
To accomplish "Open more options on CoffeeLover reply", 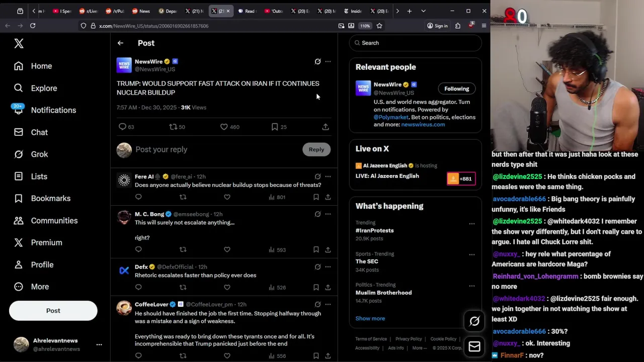I will tap(328, 304).
